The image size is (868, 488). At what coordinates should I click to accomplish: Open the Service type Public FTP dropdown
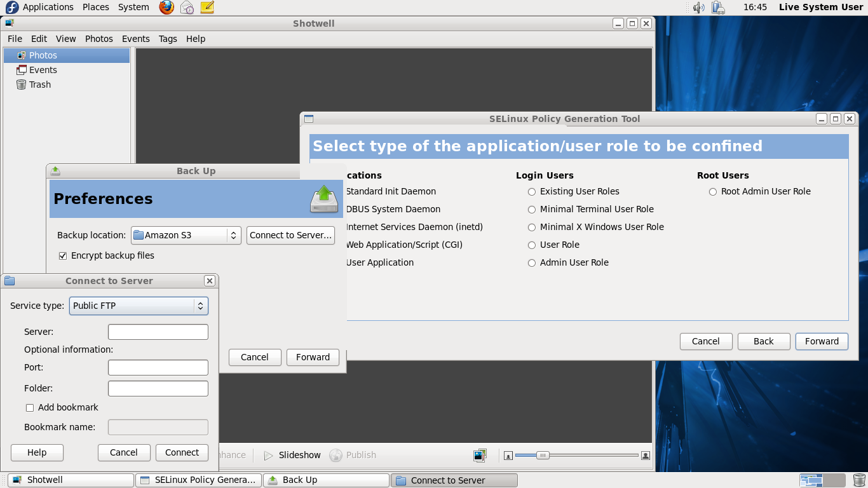[x=139, y=306]
